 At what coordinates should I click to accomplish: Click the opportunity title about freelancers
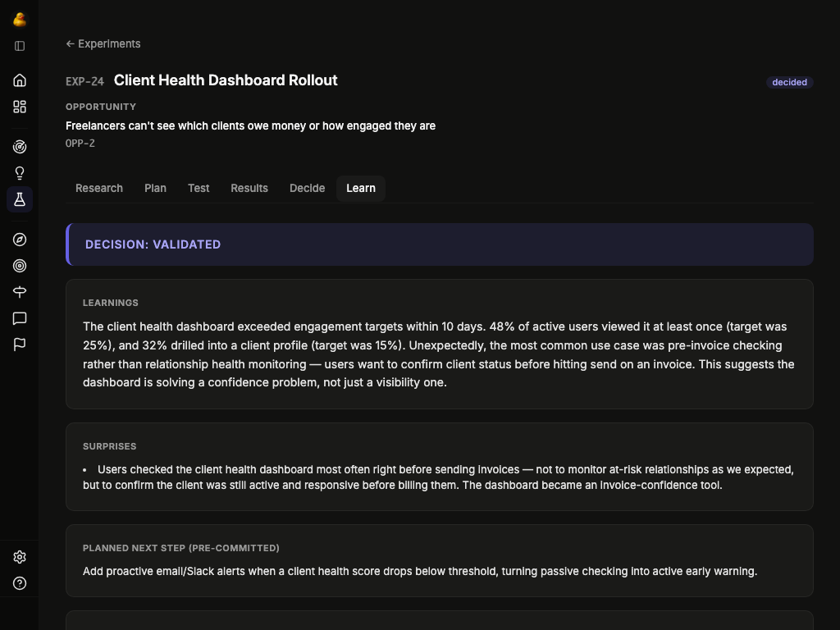pos(251,126)
